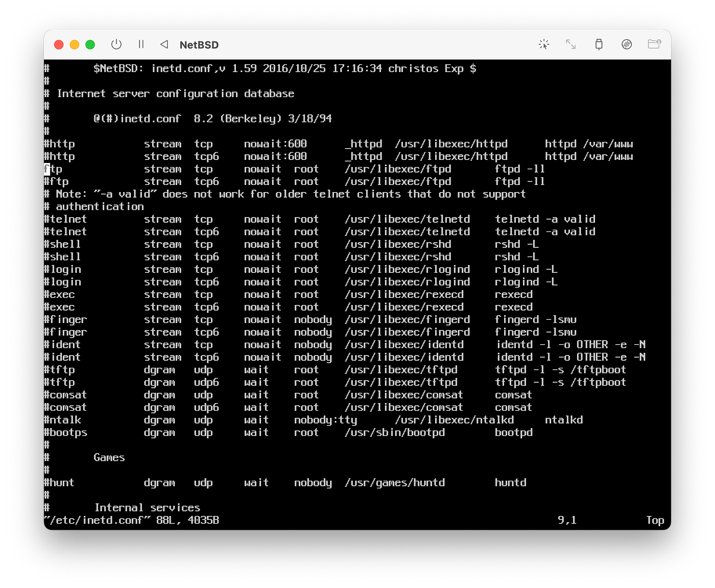Click "@(#)inetd.conf 8.2 (Berkeley) 3/18/94" line
This screenshot has height=588, width=715.
click(x=212, y=119)
